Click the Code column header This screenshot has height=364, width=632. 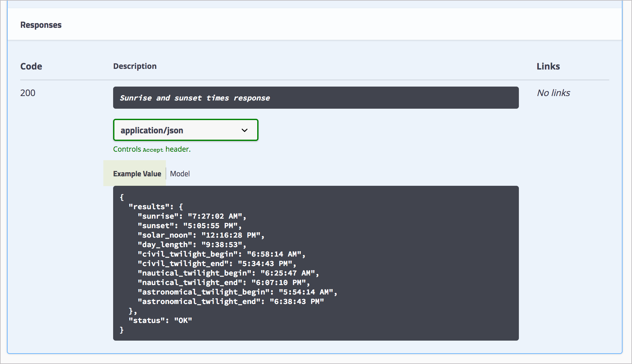[x=31, y=66]
